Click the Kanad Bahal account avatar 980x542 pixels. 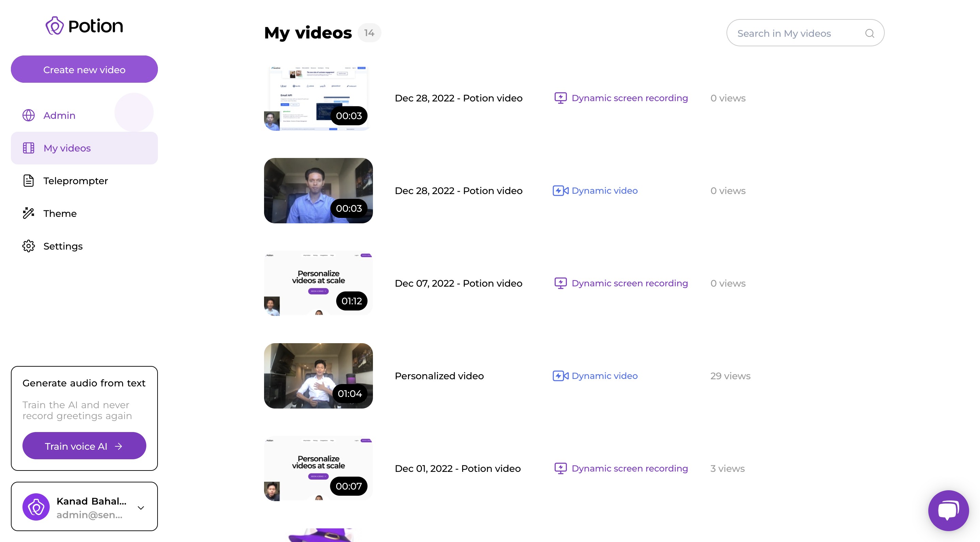pos(36,507)
